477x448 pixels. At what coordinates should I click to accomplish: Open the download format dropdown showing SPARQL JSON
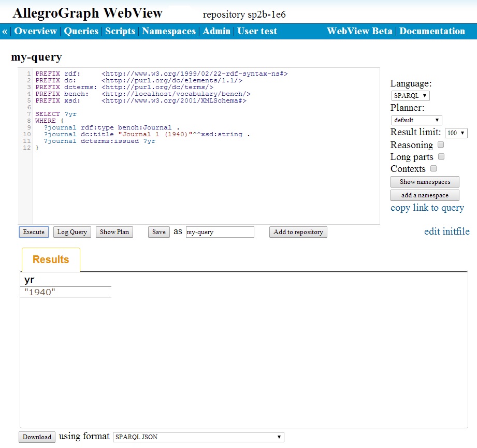point(198,437)
